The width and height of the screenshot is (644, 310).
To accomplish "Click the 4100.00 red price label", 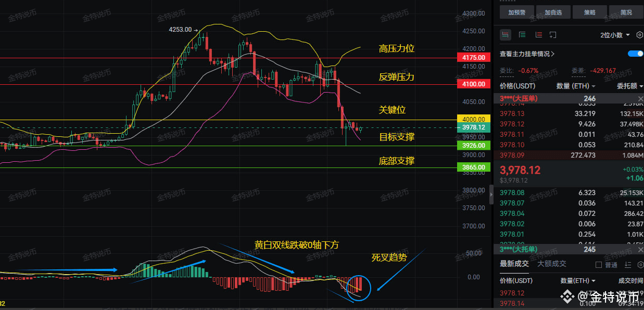I will click(473, 84).
